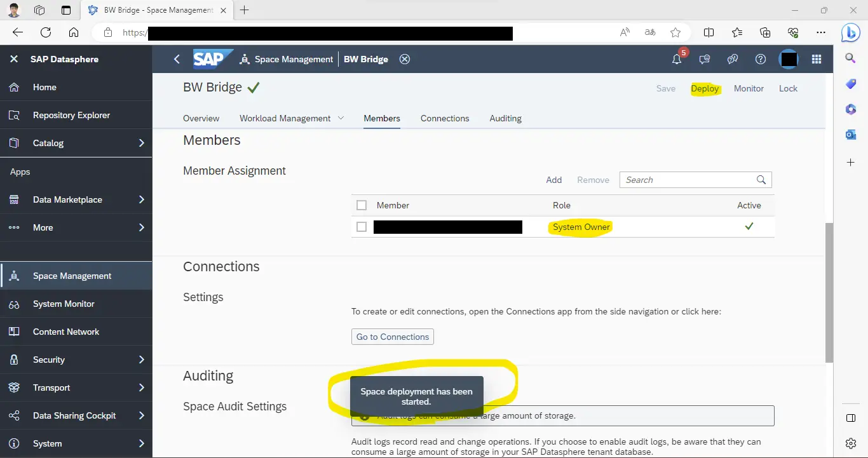Screen dimensions: 868x458
Task: Click Remove member button
Action: tap(593, 180)
